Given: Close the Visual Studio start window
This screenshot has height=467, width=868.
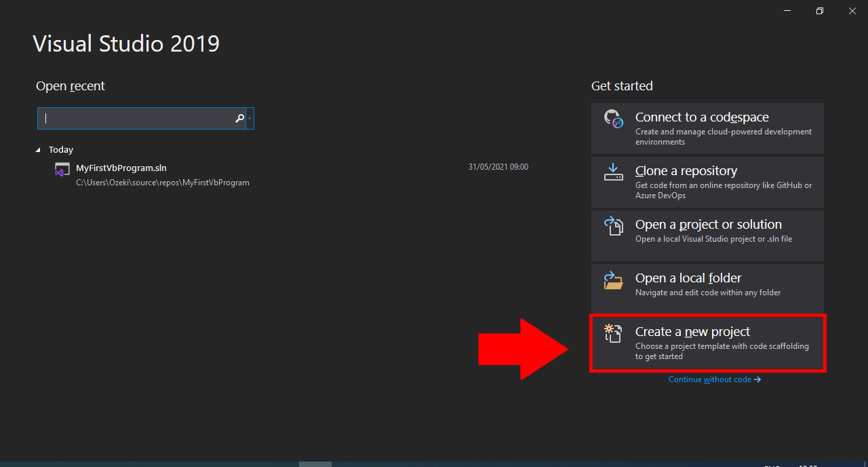Looking at the screenshot, I should tap(852, 11).
